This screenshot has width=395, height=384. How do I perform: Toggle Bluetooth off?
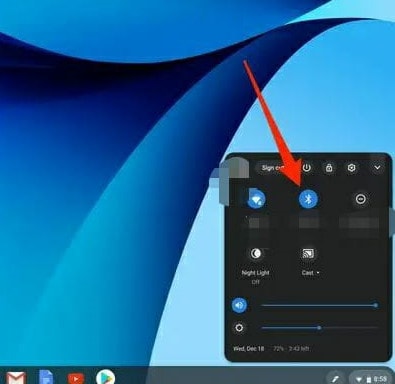click(x=308, y=199)
